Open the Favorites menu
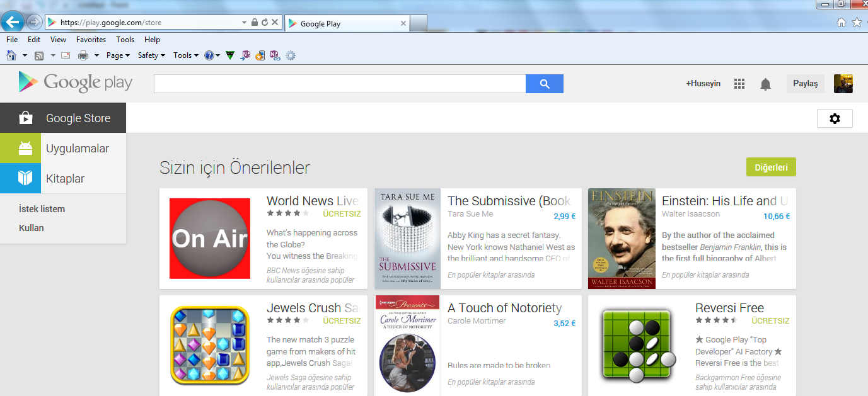868x396 pixels. pyautogui.click(x=91, y=40)
